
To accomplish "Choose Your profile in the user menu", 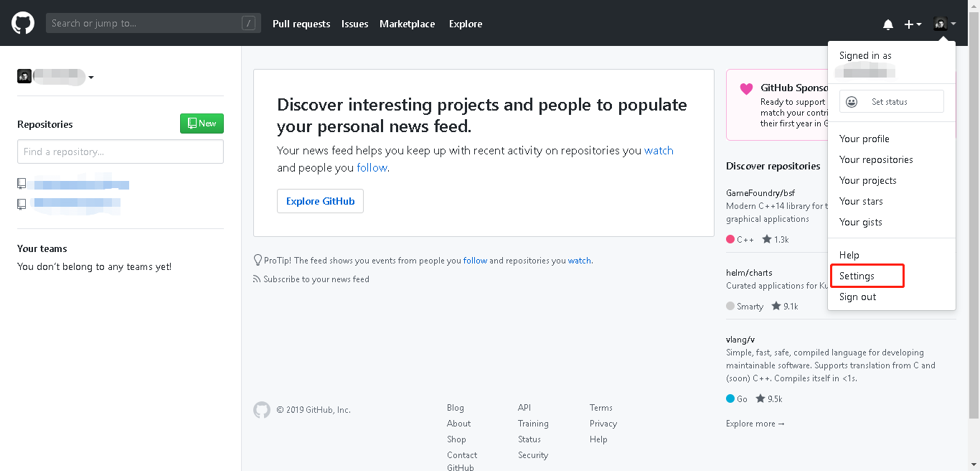I will [864, 139].
